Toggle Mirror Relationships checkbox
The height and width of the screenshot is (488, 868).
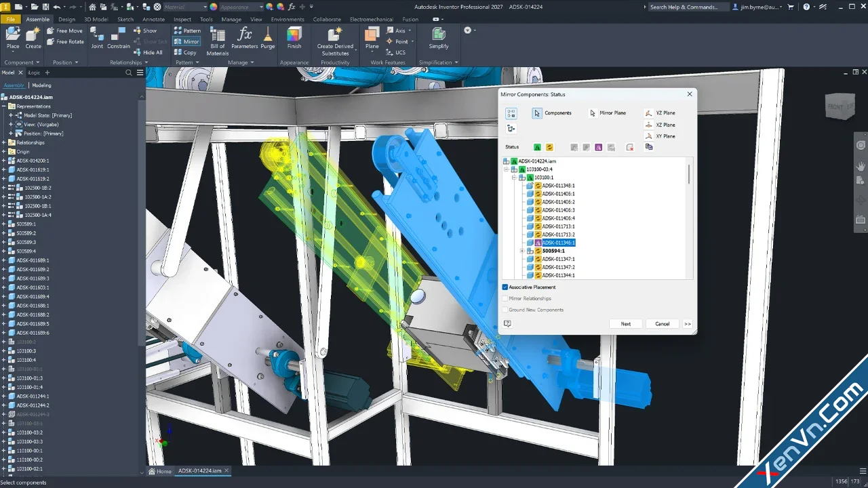[505, 298]
